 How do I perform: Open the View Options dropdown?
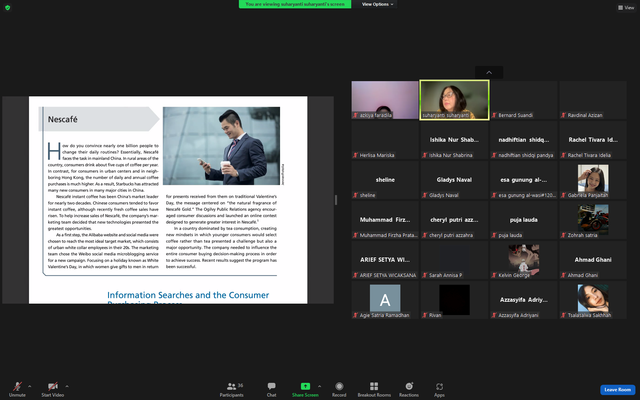pyautogui.click(x=377, y=4)
